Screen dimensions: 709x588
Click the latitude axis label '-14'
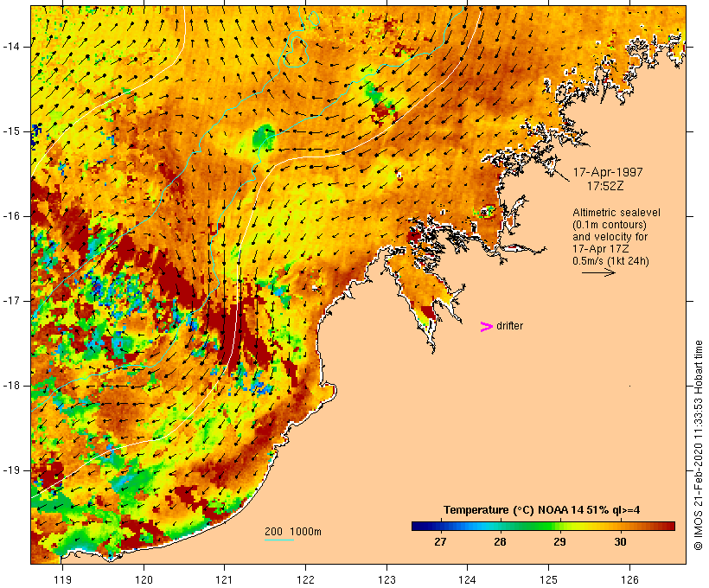pos(10,47)
